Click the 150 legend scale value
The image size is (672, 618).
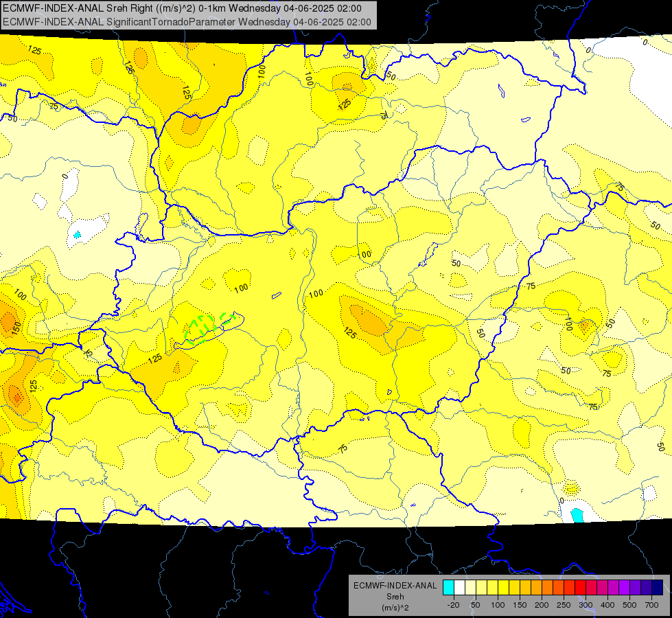pyautogui.click(x=520, y=605)
